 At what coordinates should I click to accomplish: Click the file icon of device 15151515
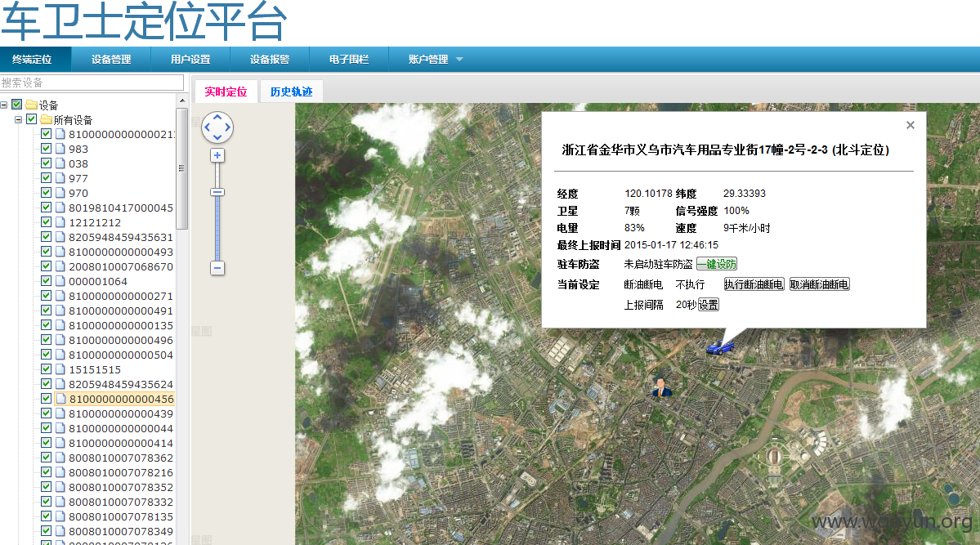[x=60, y=369]
